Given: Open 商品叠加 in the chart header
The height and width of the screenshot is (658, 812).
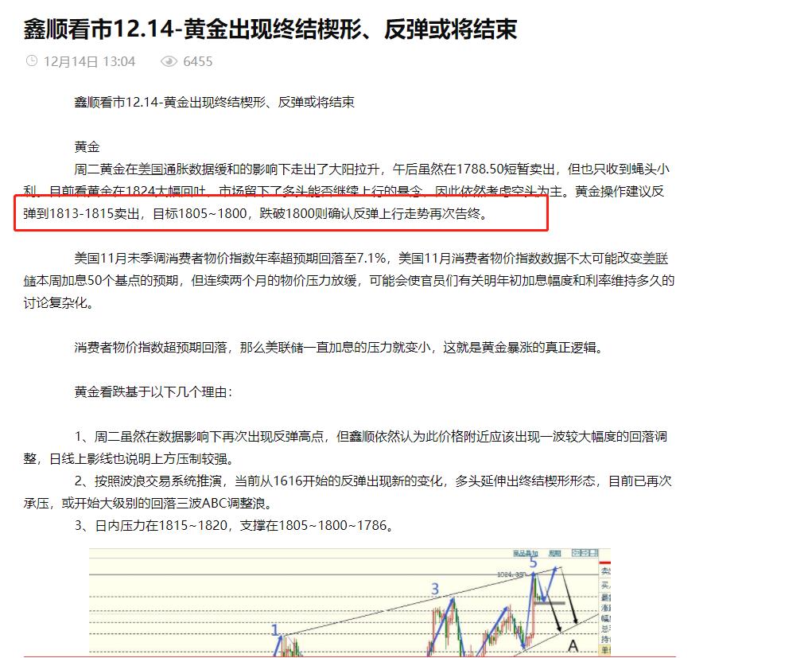Looking at the screenshot, I should (x=526, y=553).
